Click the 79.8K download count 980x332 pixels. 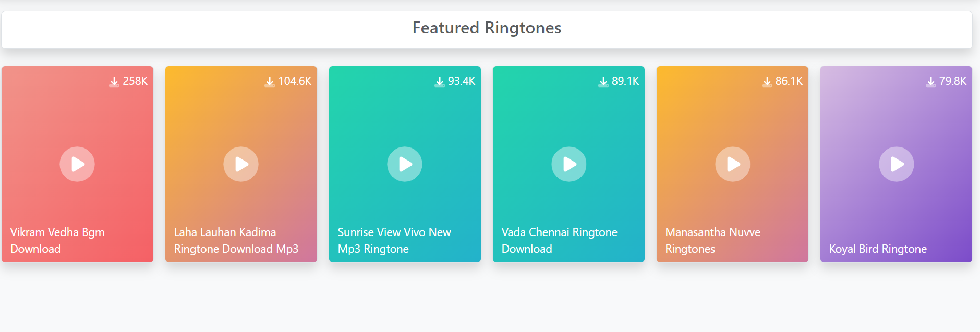(x=953, y=81)
